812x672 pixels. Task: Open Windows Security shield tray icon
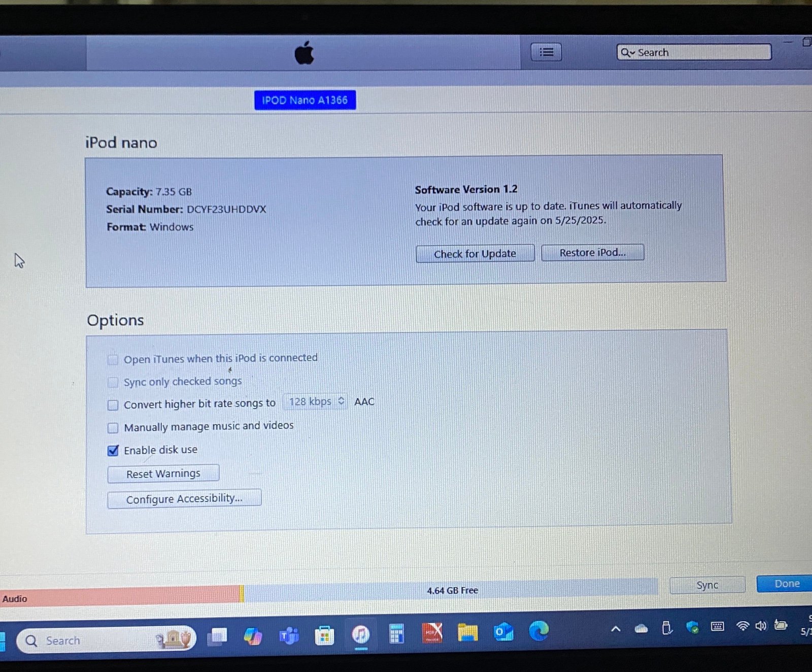[692, 627]
